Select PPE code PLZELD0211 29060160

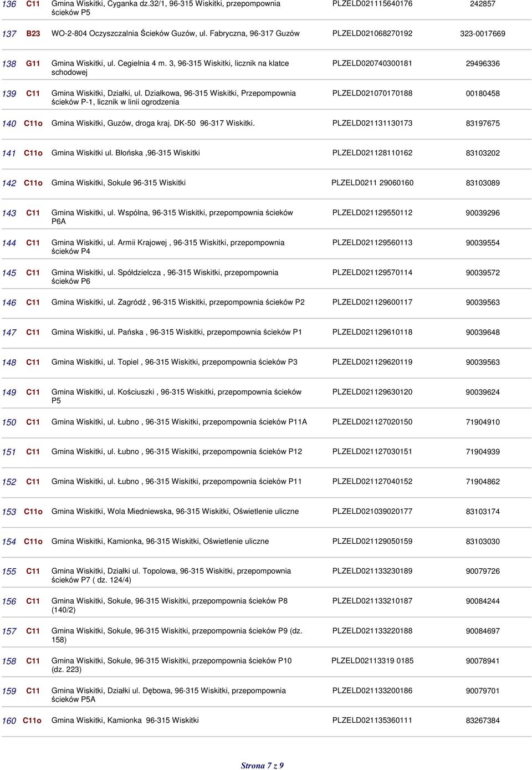tap(372, 183)
